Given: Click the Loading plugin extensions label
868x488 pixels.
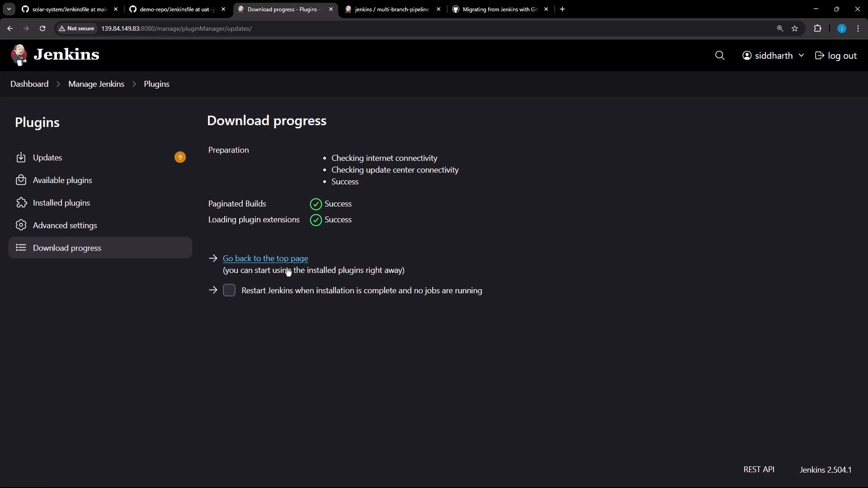Looking at the screenshot, I should (x=254, y=220).
